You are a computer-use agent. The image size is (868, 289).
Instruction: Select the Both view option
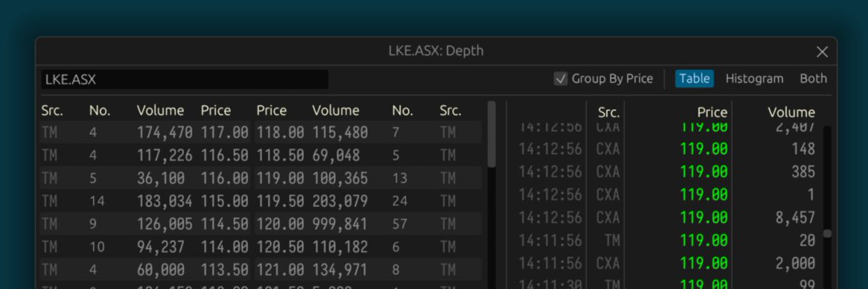click(x=813, y=79)
